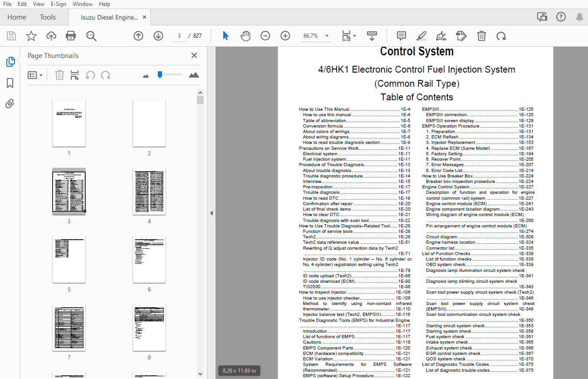The image size is (588, 379).
Task: Close the Page Thumbnails panel
Action: (194, 55)
